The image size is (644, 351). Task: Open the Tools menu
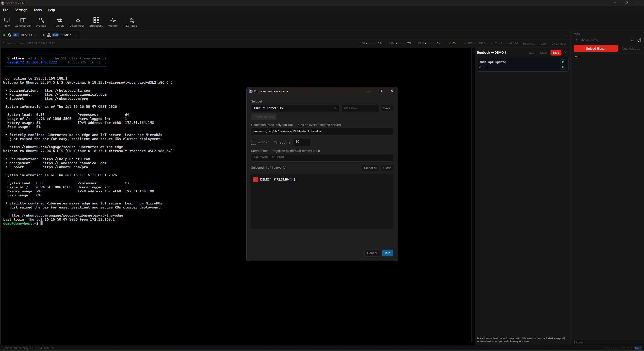click(37, 10)
